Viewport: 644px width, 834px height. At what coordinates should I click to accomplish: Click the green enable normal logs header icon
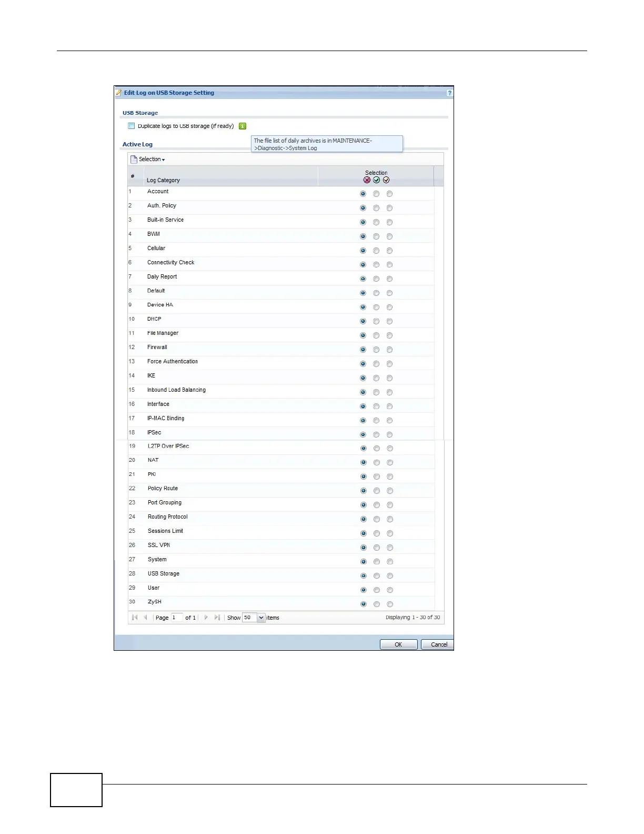[x=376, y=180]
